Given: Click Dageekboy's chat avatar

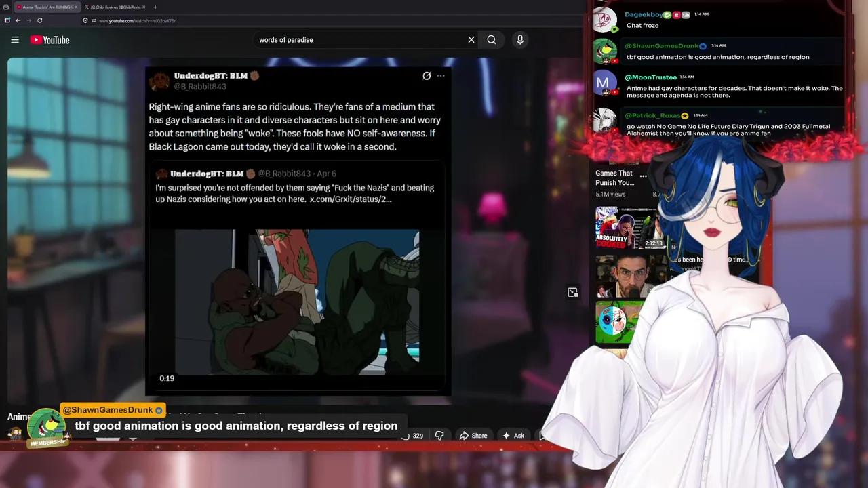Looking at the screenshot, I should coord(605,20).
